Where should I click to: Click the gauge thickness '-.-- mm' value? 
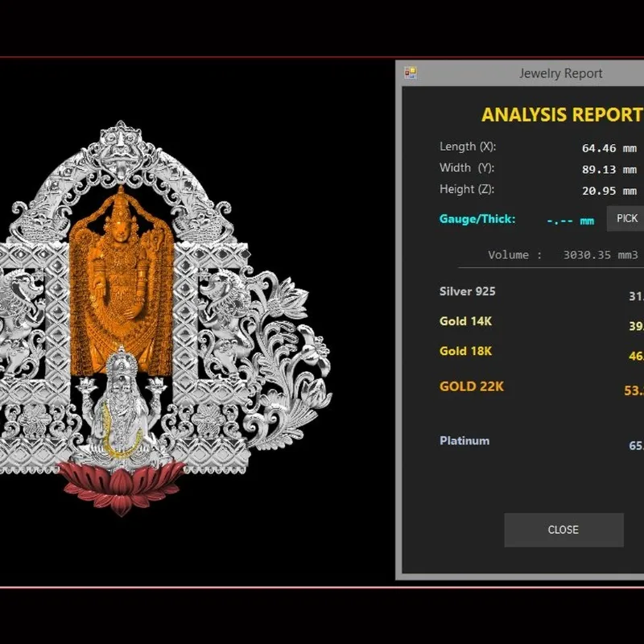[x=570, y=221]
